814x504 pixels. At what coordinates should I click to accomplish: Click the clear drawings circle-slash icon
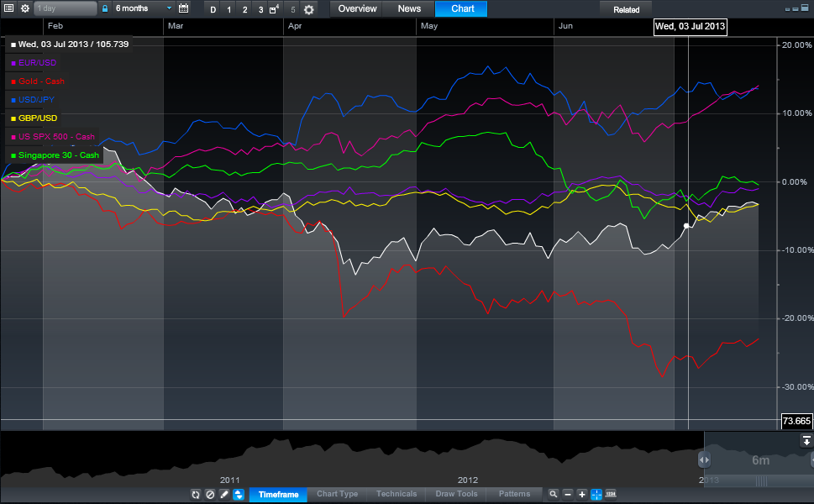[x=210, y=495]
